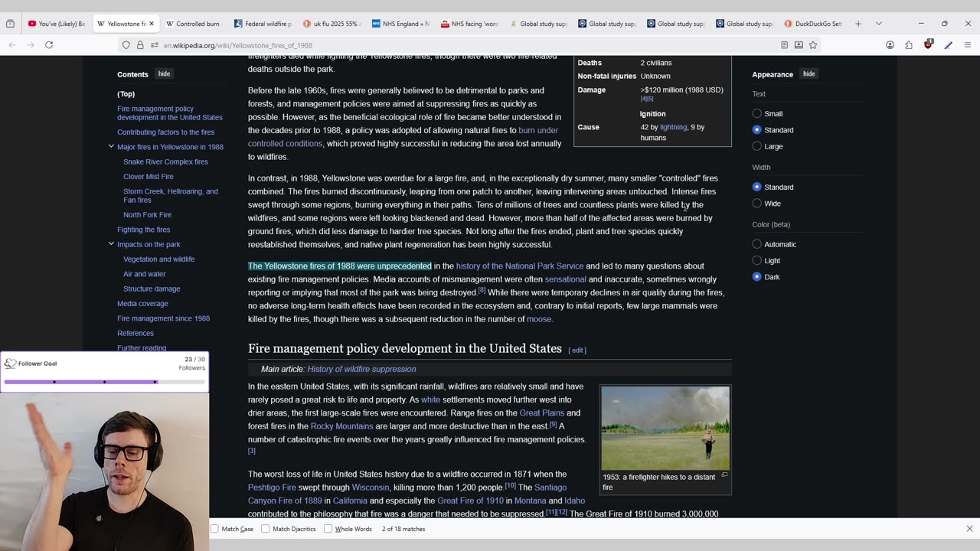Go forward to the next page

(x=31, y=45)
